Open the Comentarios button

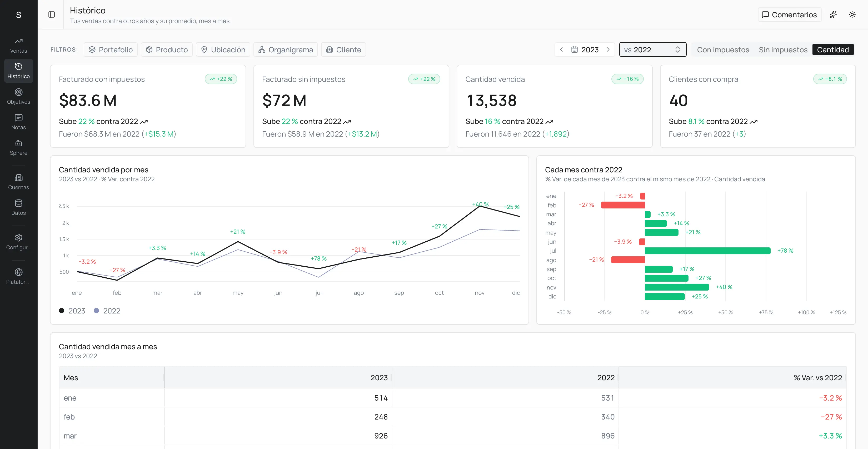(x=790, y=14)
